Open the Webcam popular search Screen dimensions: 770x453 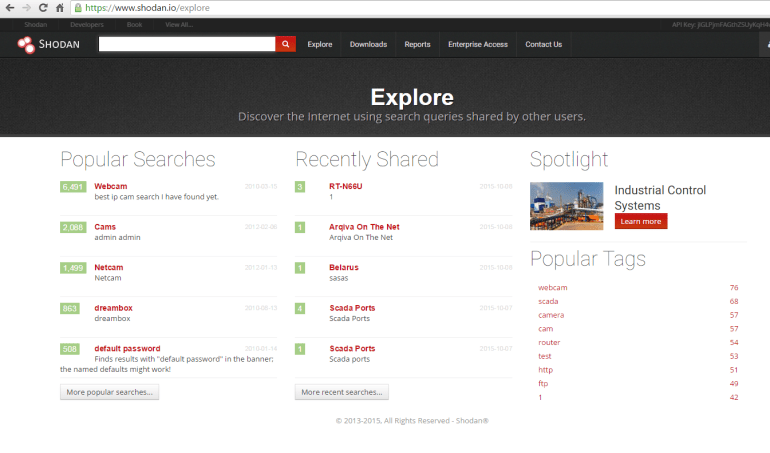coord(110,186)
